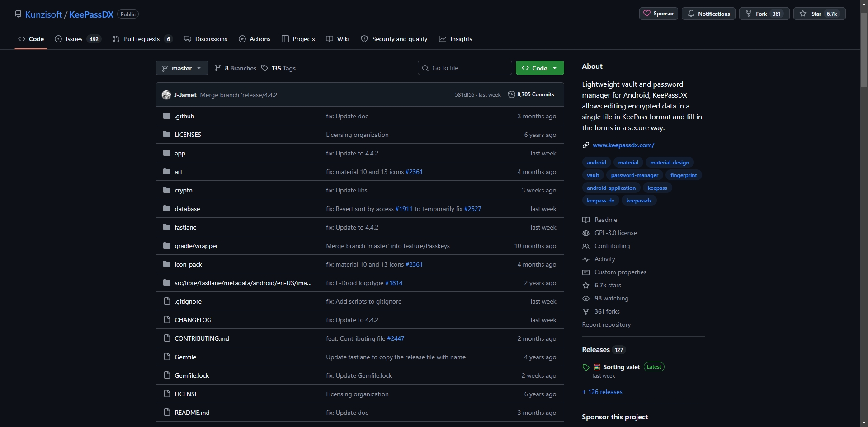The image size is (868, 427).
Task: Click the fork icon in Fork button
Action: pos(748,14)
